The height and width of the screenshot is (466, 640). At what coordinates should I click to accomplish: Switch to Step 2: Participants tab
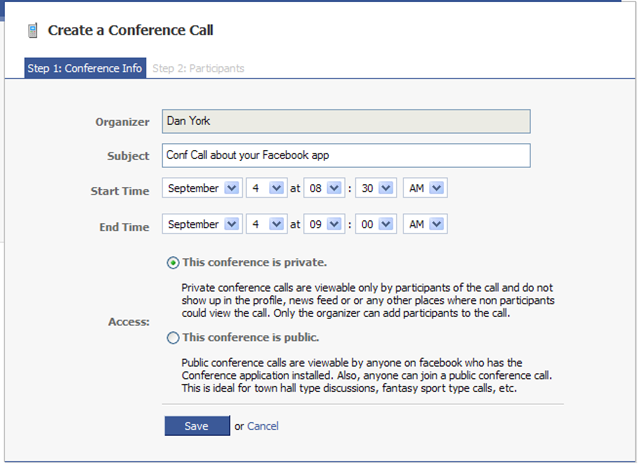(x=198, y=69)
